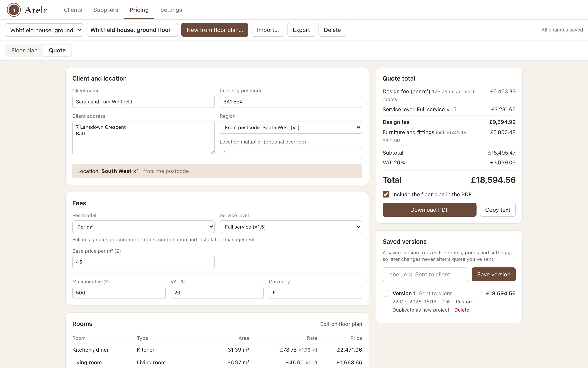Click the Location South West banner
Screen dimensions: 588x368
[217, 171]
